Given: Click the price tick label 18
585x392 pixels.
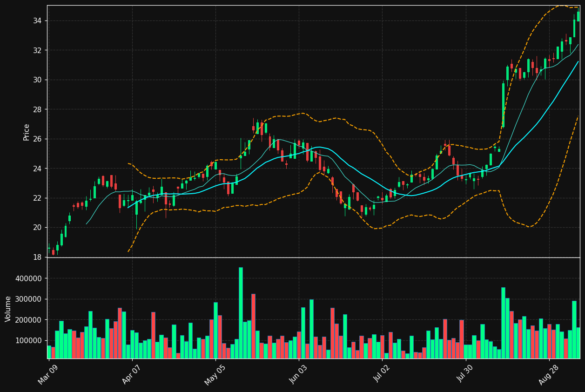Looking at the screenshot, I should 38,257.
